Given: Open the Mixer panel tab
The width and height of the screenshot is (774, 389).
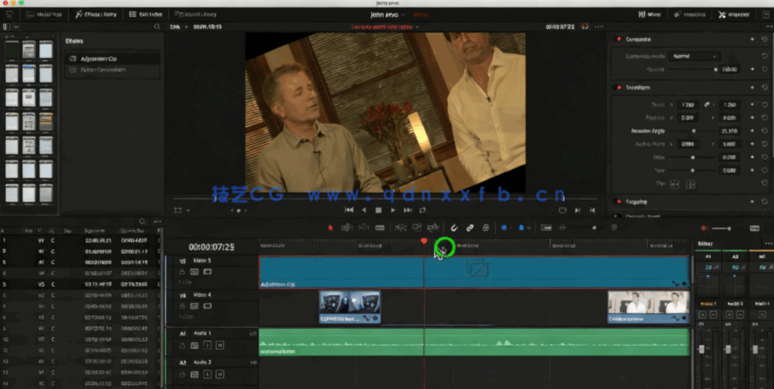Looking at the screenshot, I should [x=649, y=14].
